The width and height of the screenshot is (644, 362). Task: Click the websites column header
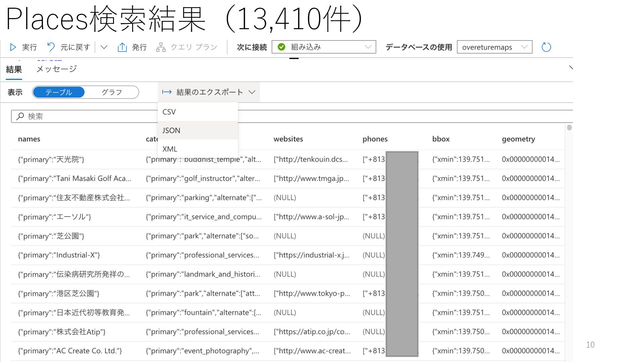coord(288,139)
